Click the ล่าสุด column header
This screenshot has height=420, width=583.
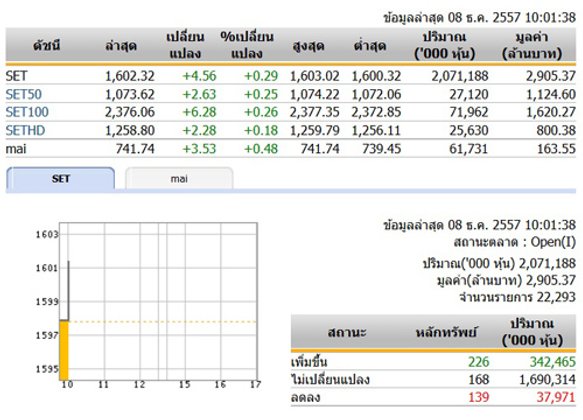[x=121, y=46]
